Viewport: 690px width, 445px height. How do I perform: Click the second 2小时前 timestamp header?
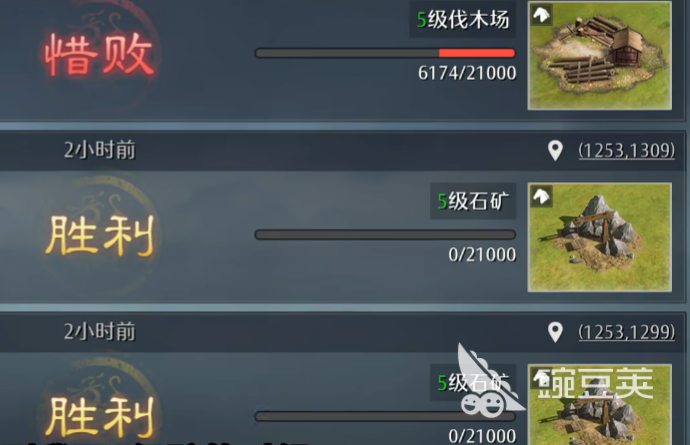click(99, 331)
